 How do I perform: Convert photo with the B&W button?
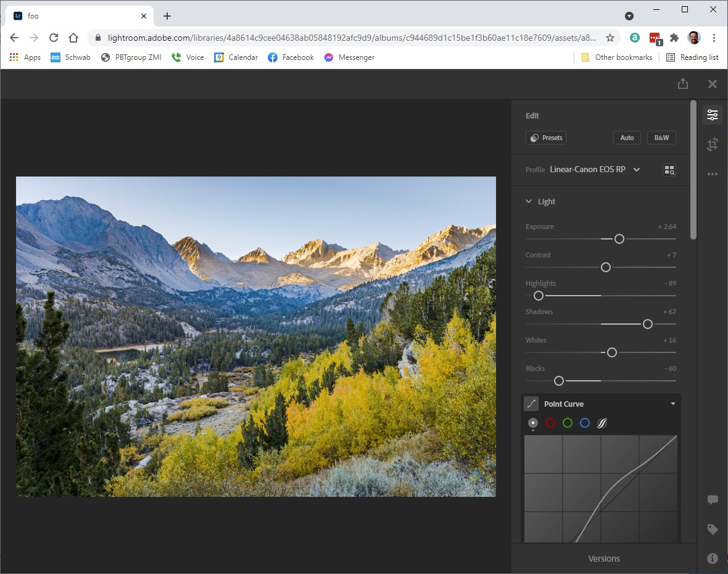coord(661,138)
